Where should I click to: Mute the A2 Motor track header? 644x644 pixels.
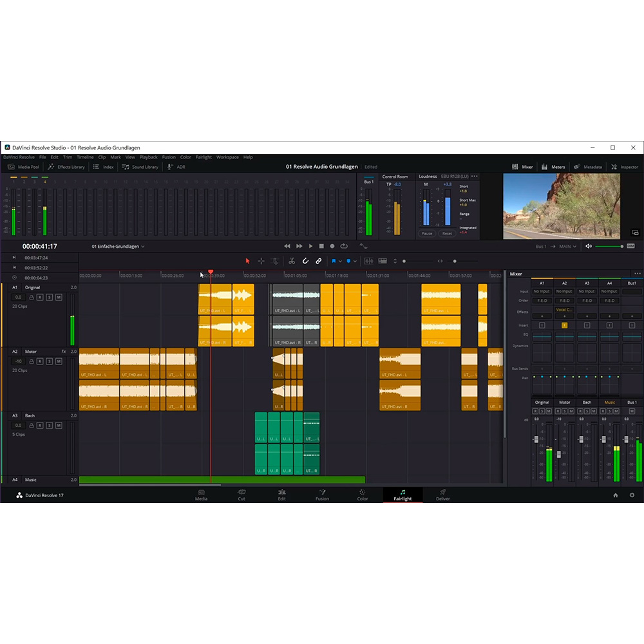coord(59,361)
